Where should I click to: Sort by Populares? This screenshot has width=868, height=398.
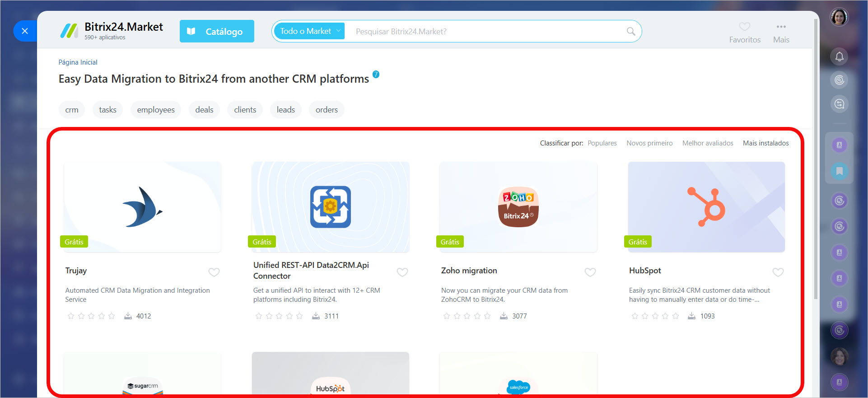(602, 143)
